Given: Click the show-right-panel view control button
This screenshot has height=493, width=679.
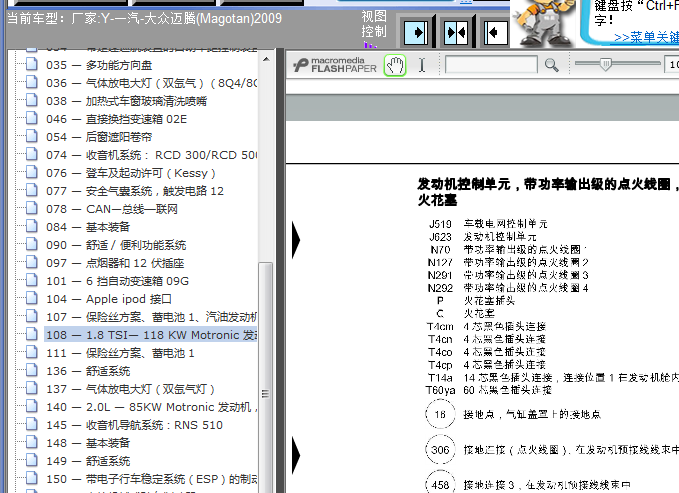Looking at the screenshot, I should pos(416,32).
